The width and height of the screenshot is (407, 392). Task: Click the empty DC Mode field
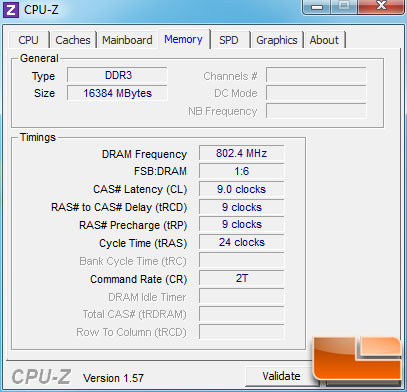coord(316,93)
